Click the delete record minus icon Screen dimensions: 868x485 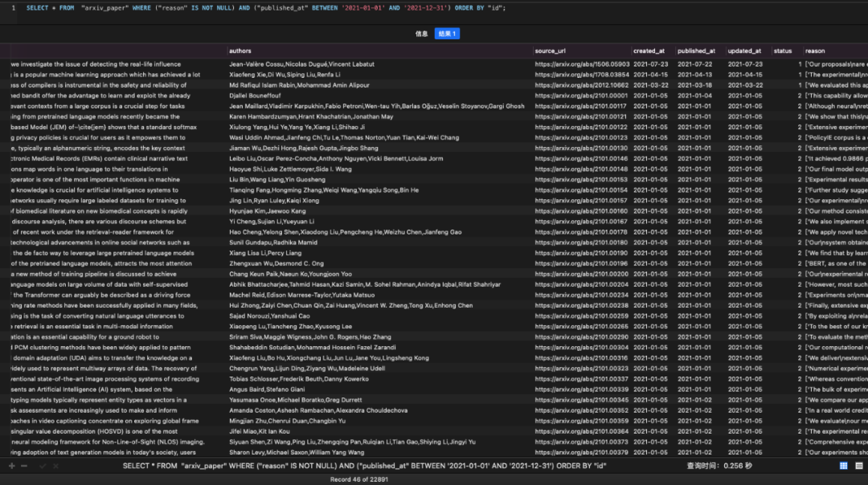click(25, 466)
